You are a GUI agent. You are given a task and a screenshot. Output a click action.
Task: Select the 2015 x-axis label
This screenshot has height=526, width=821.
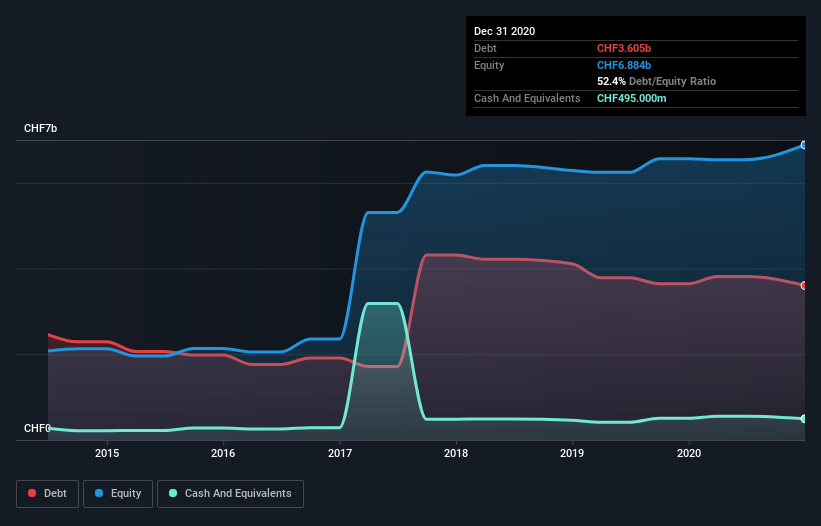pyautogui.click(x=107, y=453)
